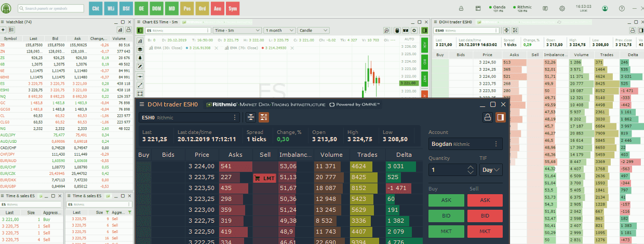Open the MD market depth button

coord(171,9)
